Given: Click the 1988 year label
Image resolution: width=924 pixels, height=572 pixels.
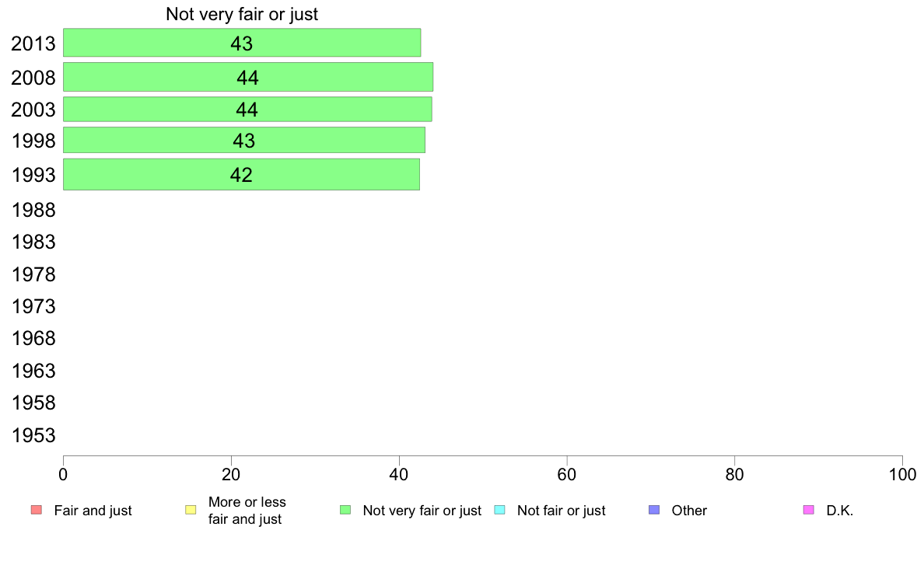Looking at the screenshot, I should click(x=33, y=211).
